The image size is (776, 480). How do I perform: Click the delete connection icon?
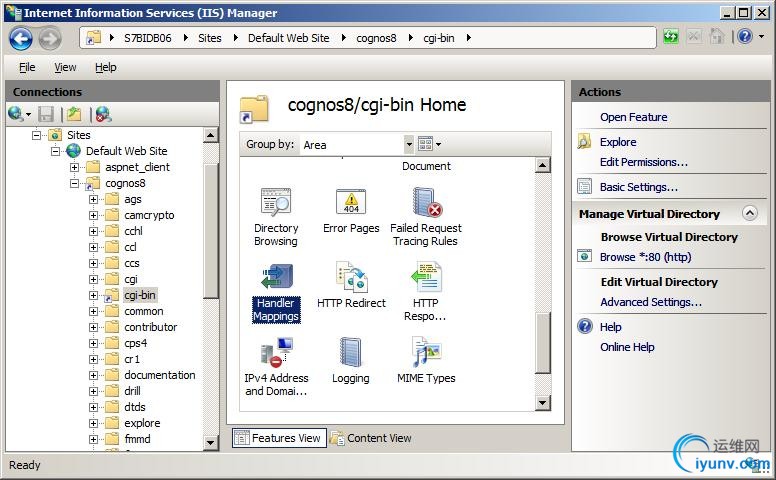(103, 114)
